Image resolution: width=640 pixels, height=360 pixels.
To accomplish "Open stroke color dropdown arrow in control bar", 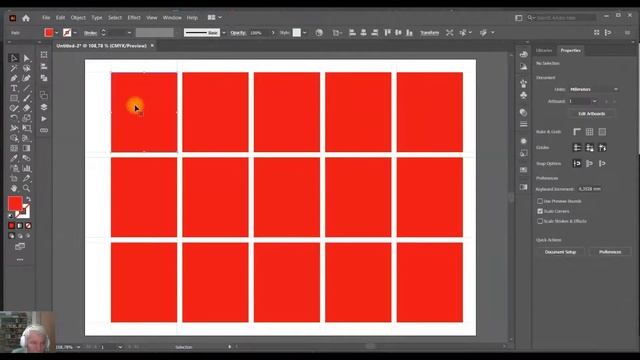I will click(x=75, y=33).
